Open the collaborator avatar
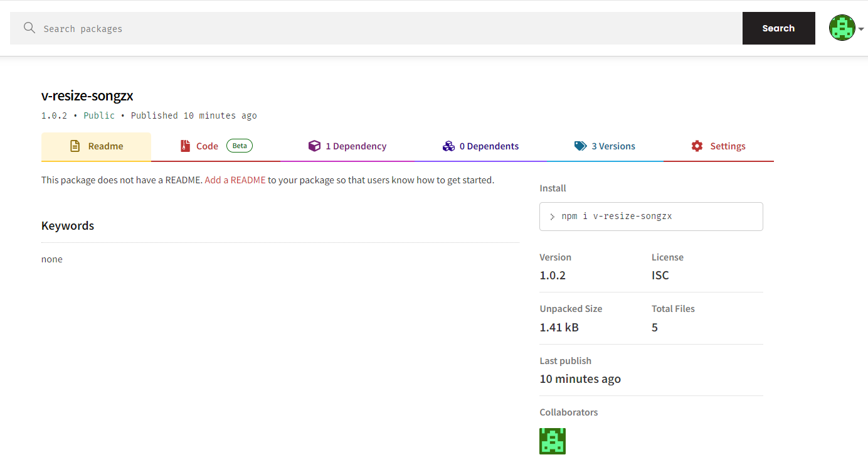 point(553,441)
